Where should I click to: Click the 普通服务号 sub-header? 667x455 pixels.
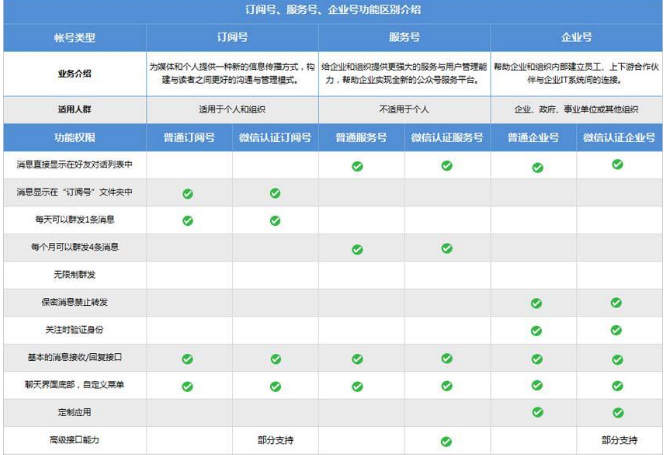pos(361,137)
